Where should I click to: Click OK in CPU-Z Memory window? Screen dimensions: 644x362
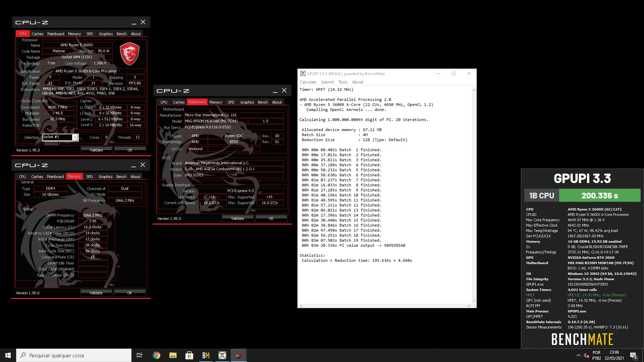[x=129, y=293]
